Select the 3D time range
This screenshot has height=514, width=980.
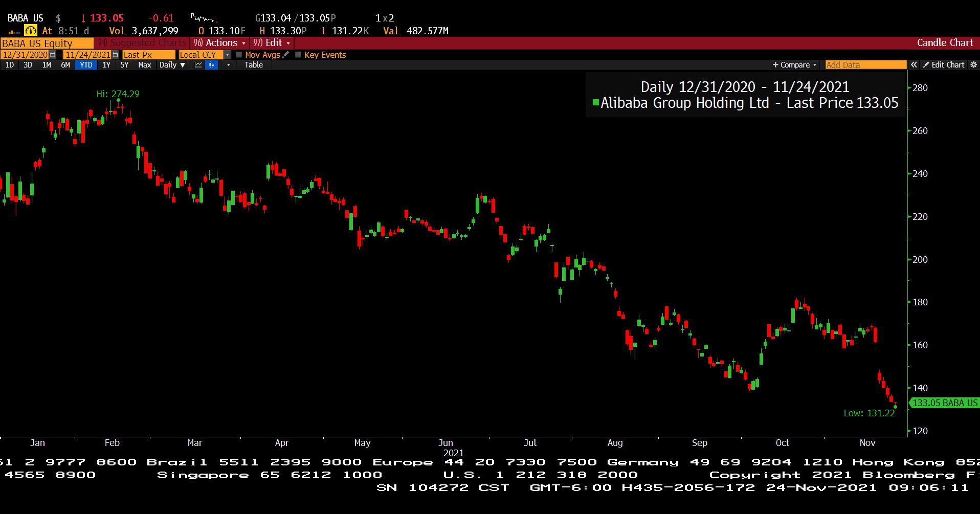coord(28,65)
